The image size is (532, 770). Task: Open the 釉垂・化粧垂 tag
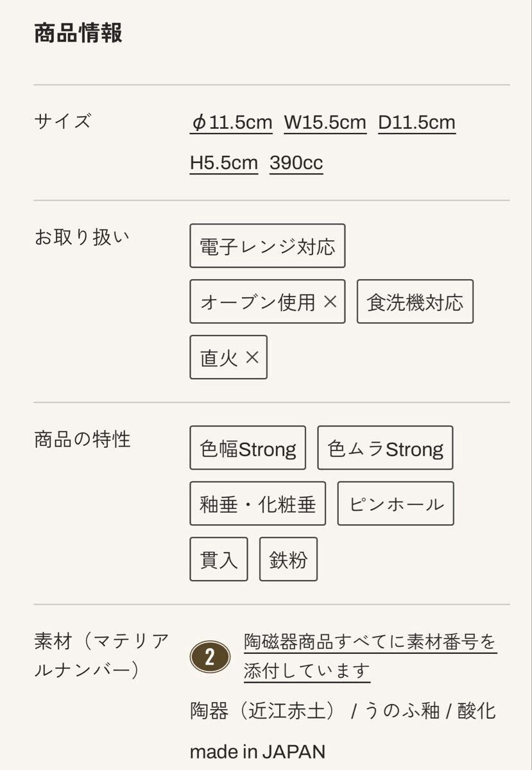tap(257, 504)
